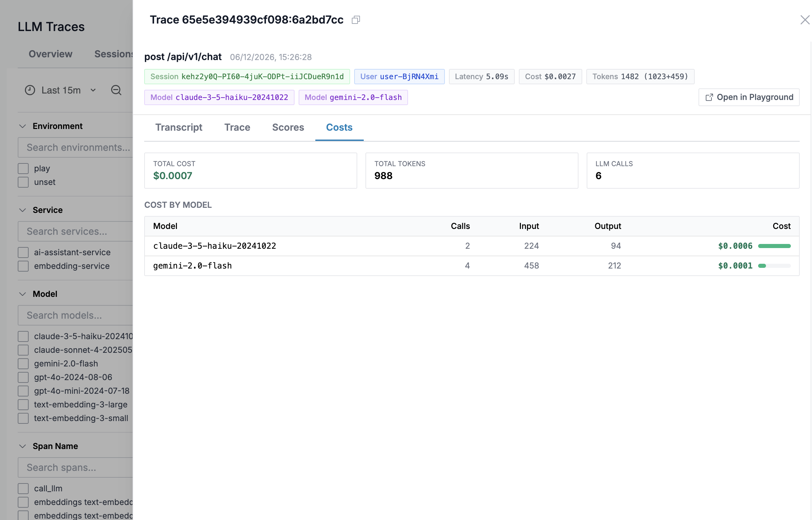This screenshot has width=812, height=520.
Task: Tick the text-embedding-3-large checkbox
Action: tap(23, 404)
